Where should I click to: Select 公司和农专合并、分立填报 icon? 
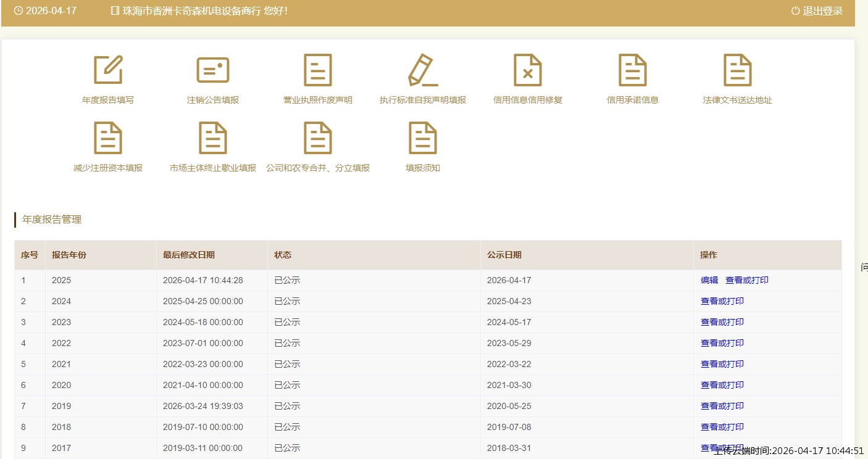(318, 138)
